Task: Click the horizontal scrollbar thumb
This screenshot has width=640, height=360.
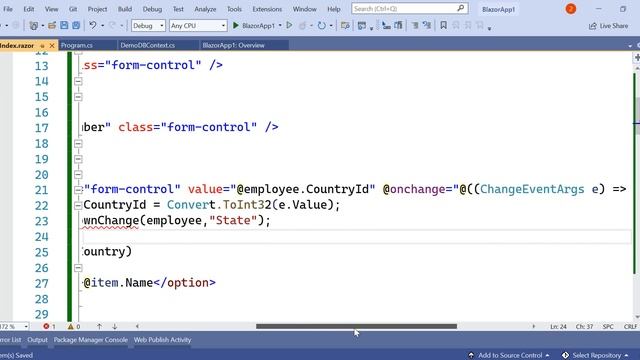Action: pos(356,327)
